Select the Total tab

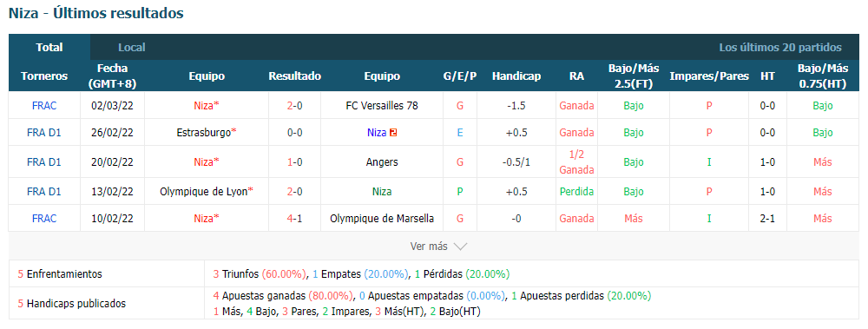(x=49, y=48)
